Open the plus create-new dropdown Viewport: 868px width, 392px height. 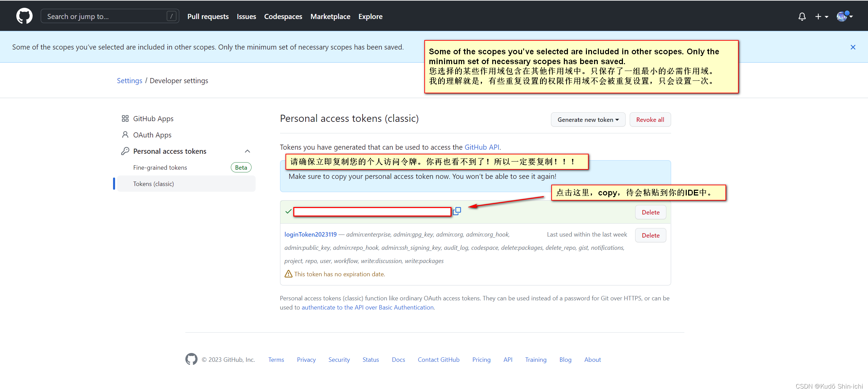pyautogui.click(x=821, y=16)
